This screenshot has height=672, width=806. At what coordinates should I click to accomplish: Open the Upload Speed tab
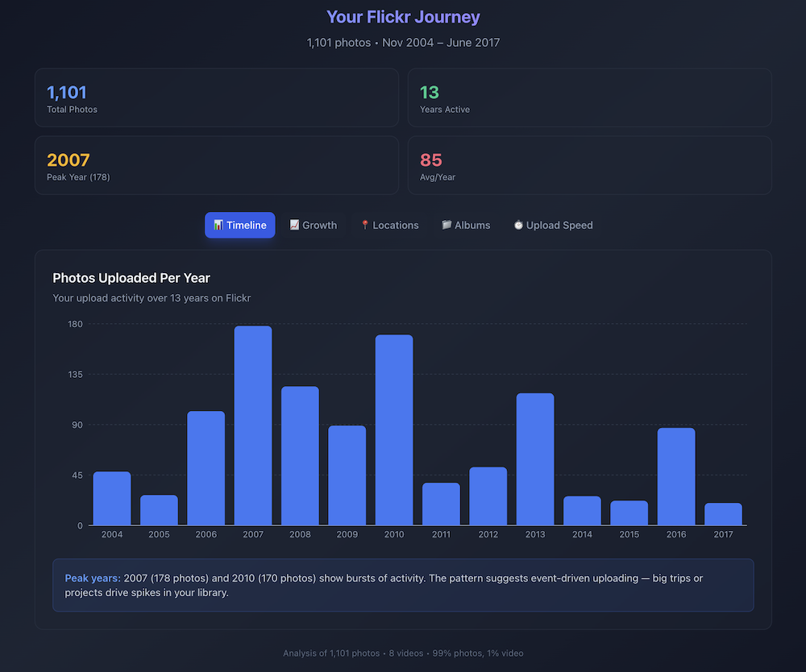tap(553, 226)
